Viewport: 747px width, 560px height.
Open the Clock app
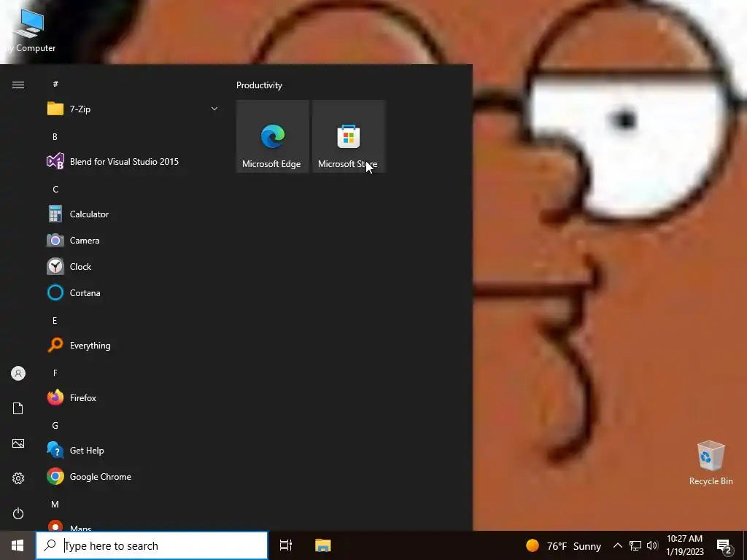(133, 267)
